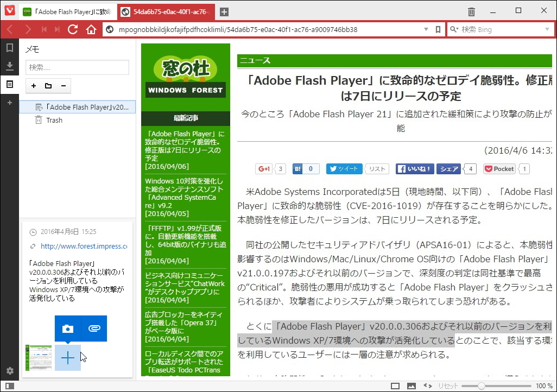Create a new note with the plus button
This screenshot has width=557, height=392.
click(33, 86)
